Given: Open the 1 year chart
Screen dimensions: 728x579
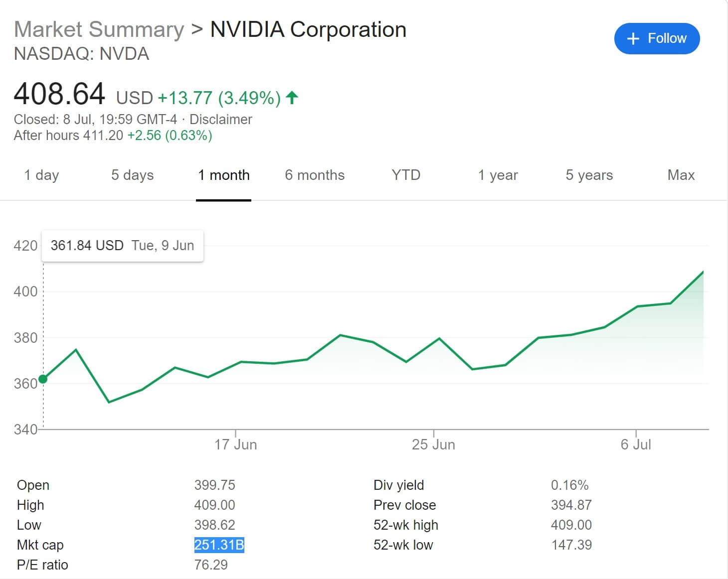Looking at the screenshot, I should coord(498,175).
